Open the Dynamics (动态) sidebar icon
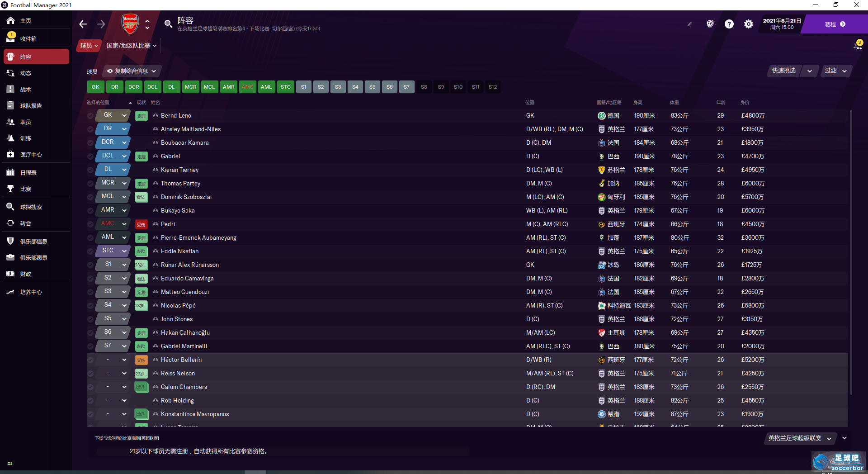 [x=10, y=73]
